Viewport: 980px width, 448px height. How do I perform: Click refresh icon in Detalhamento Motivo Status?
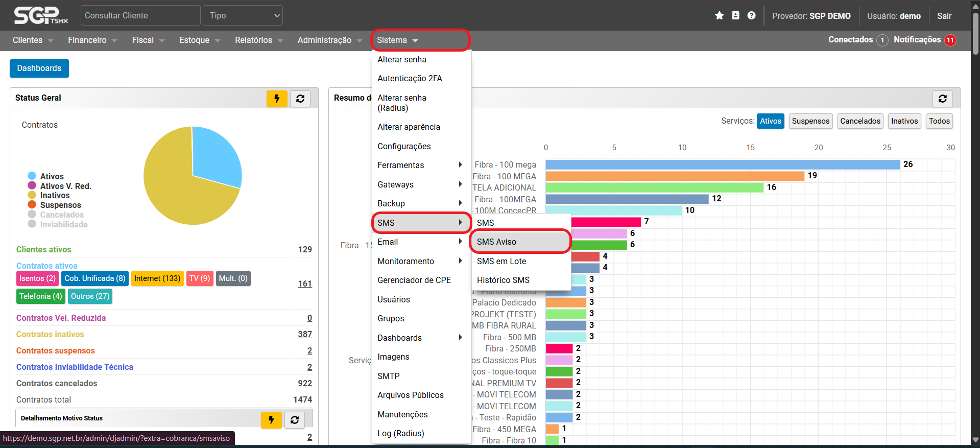click(x=295, y=420)
